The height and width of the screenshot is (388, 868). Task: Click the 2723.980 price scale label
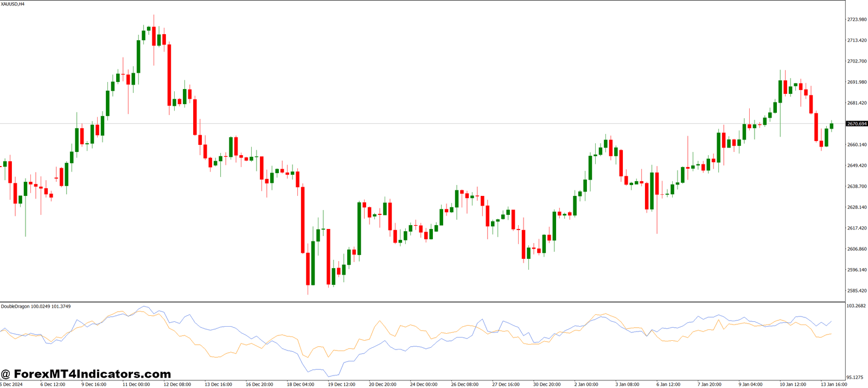[857, 20]
